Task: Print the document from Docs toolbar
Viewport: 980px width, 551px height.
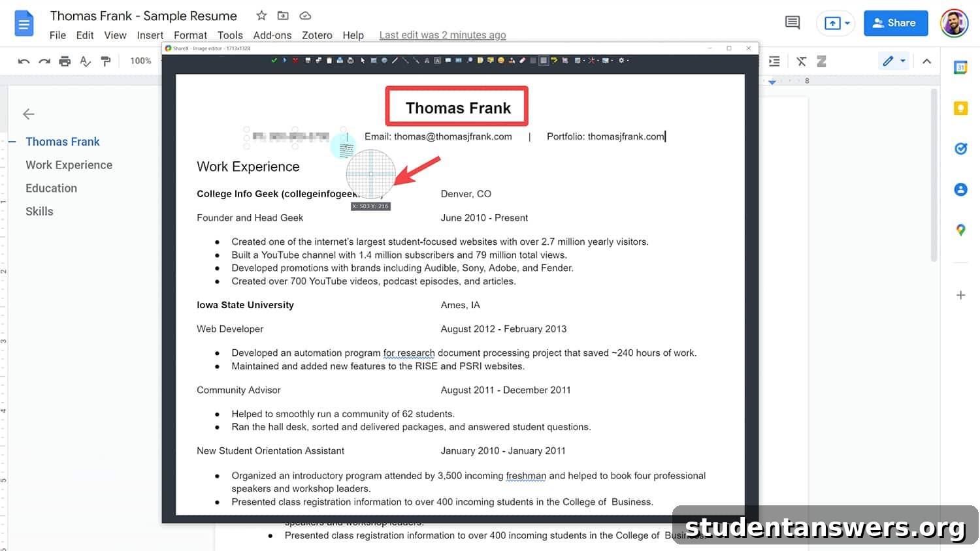Action: 65,61
